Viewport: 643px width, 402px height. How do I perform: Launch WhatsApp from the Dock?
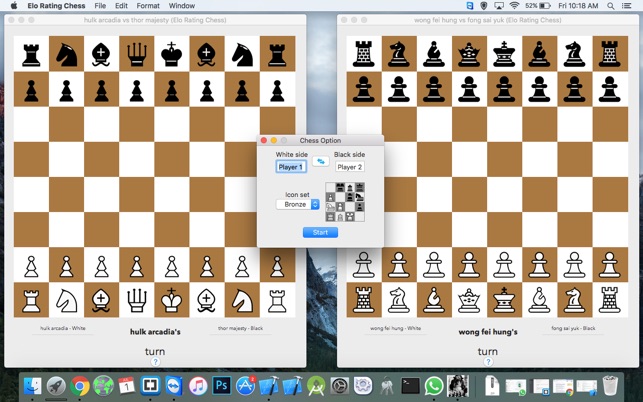[434, 386]
